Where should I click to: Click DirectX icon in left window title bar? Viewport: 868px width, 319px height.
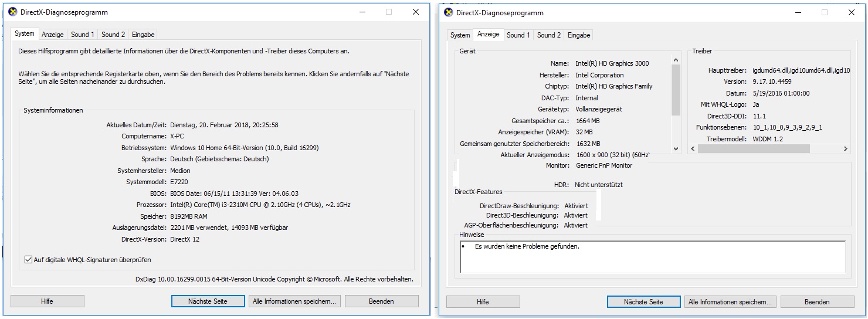click(x=13, y=12)
